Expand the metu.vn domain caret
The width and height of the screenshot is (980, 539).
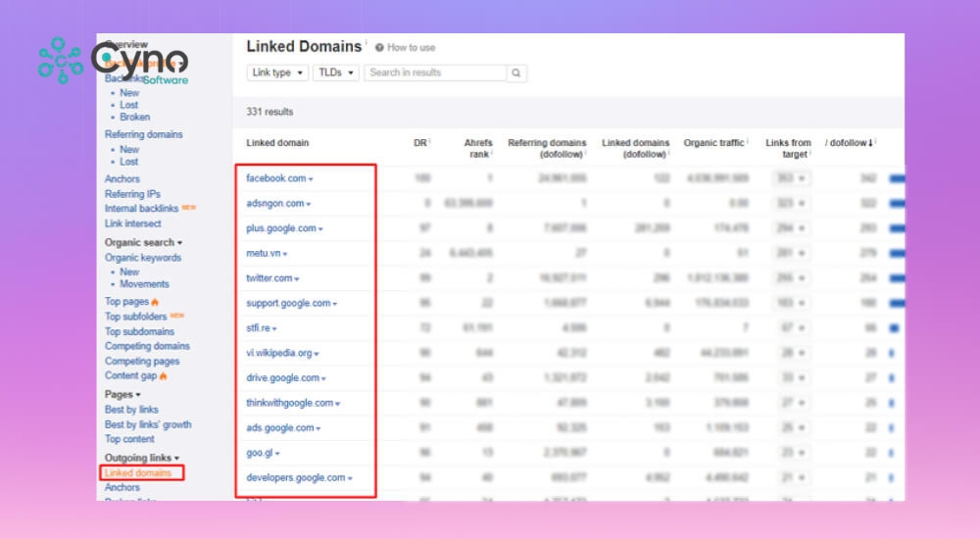[285, 254]
